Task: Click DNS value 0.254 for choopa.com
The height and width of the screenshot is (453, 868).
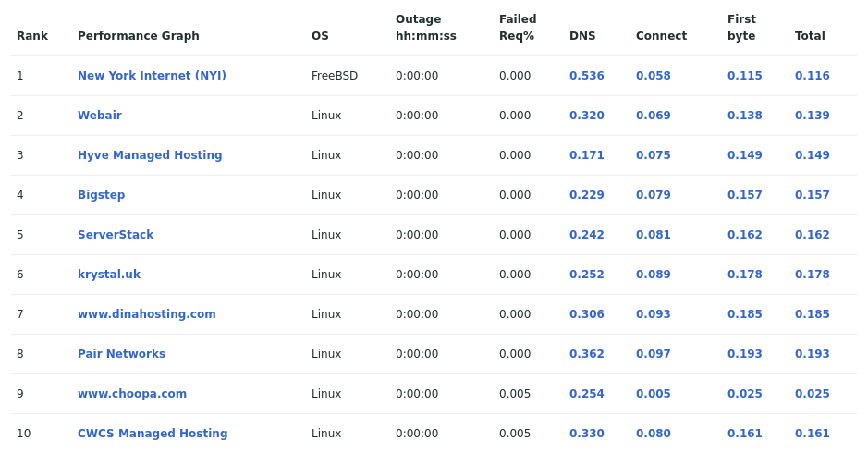Action: [x=587, y=394]
